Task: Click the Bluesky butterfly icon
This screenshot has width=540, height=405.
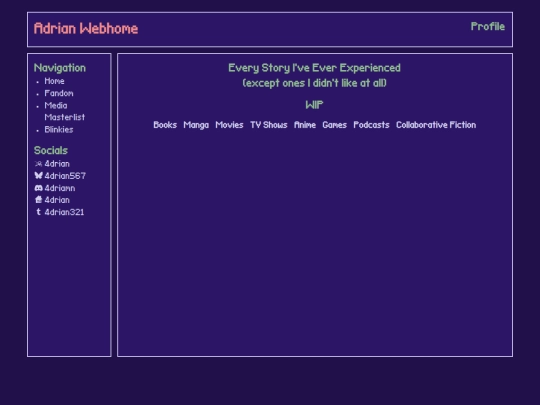Action: [x=38, y=176]
